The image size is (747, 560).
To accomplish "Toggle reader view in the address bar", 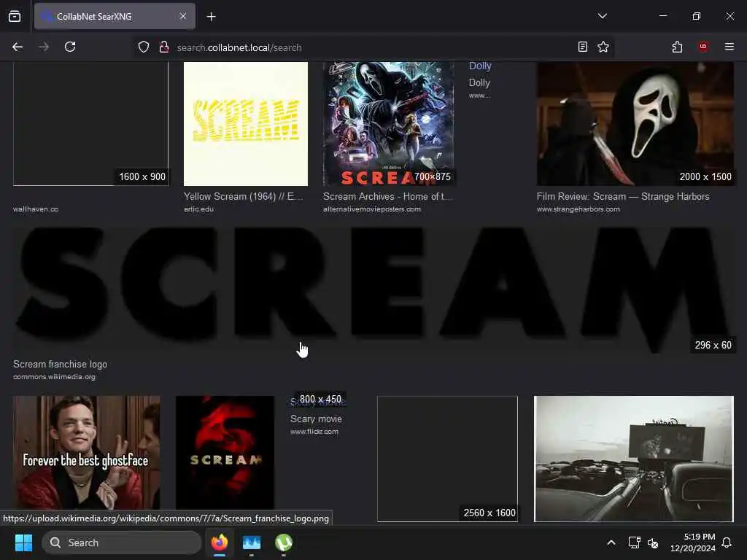I will point(582,47).
